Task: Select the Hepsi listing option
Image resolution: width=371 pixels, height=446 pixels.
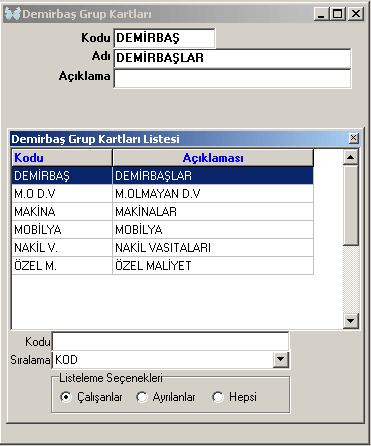Action: pyautogui.click(x=218, y=397)
